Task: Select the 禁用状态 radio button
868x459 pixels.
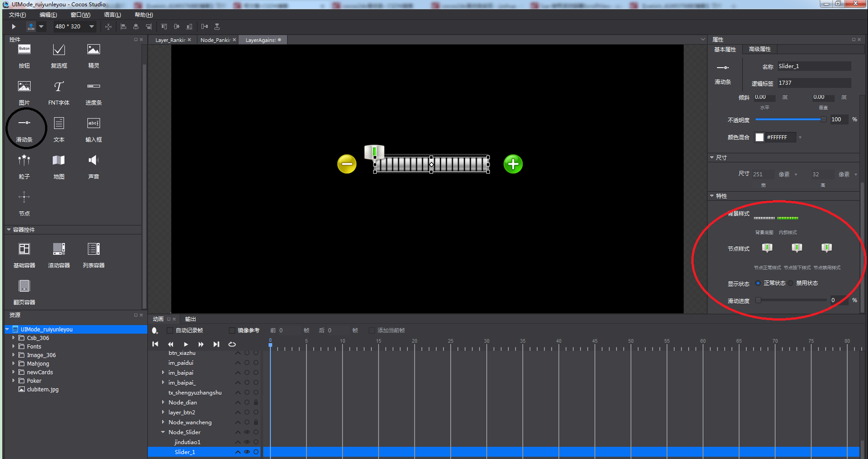Action: 791,283
